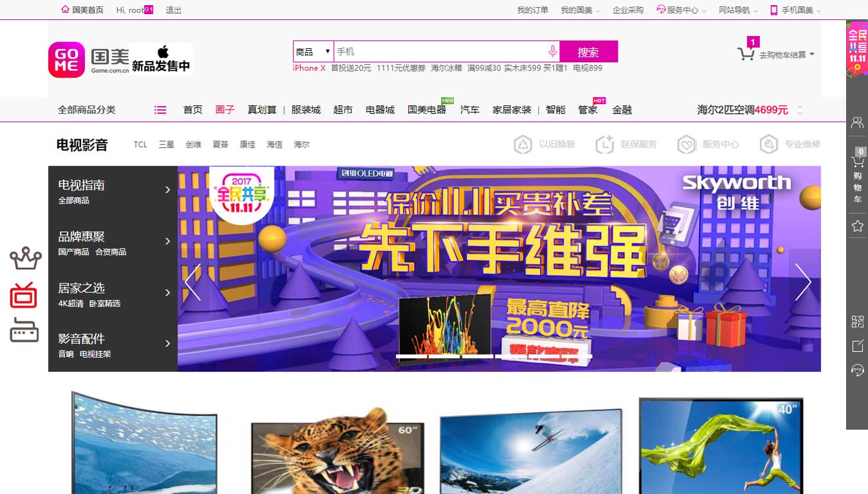Click 延保服务 service icon

click(x=604, y=145)
